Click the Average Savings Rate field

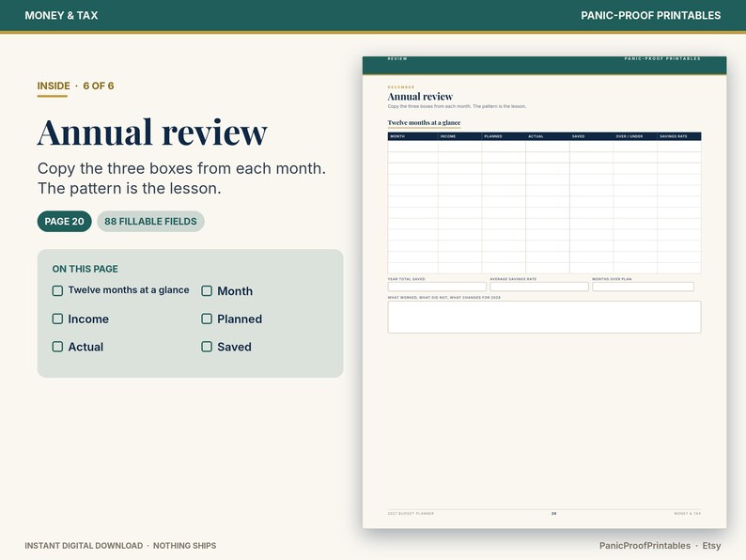pos(539,287)
